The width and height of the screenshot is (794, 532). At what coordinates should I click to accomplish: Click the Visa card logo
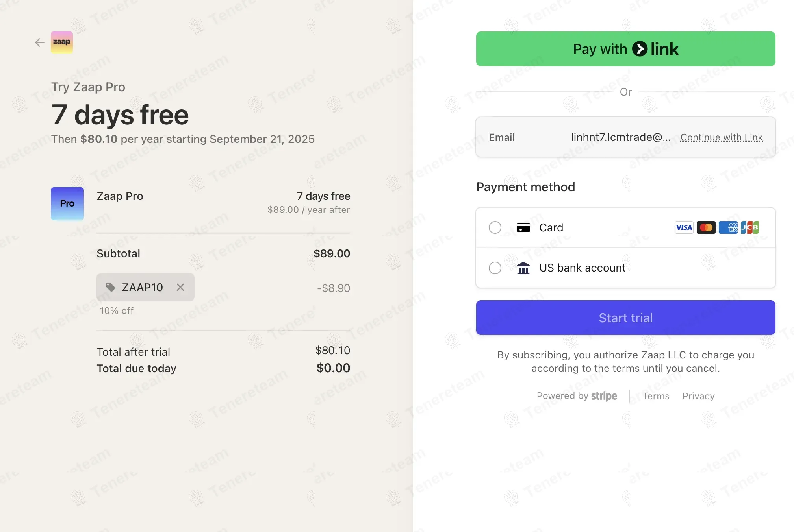(x=684, y=227)
